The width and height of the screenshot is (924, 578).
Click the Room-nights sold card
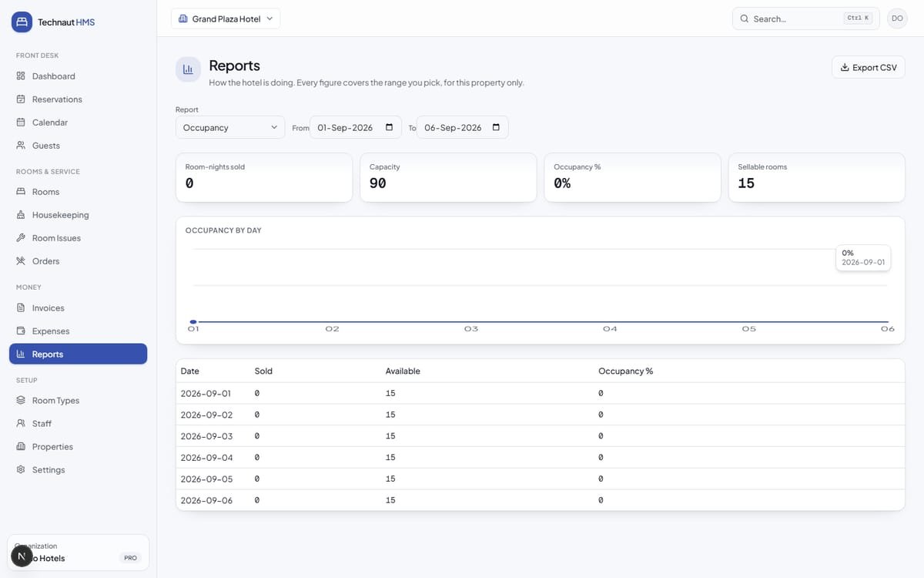pyautogui.click(x=264, y=177)
